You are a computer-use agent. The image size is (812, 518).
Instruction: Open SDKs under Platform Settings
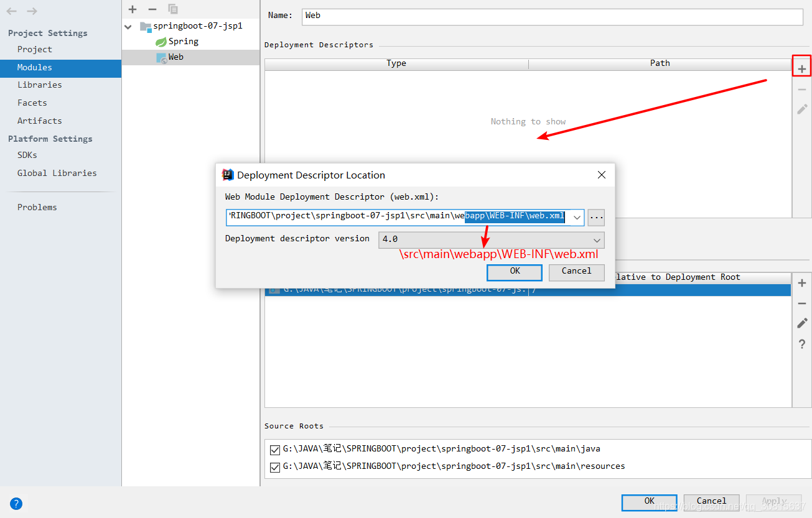(27, 155)
